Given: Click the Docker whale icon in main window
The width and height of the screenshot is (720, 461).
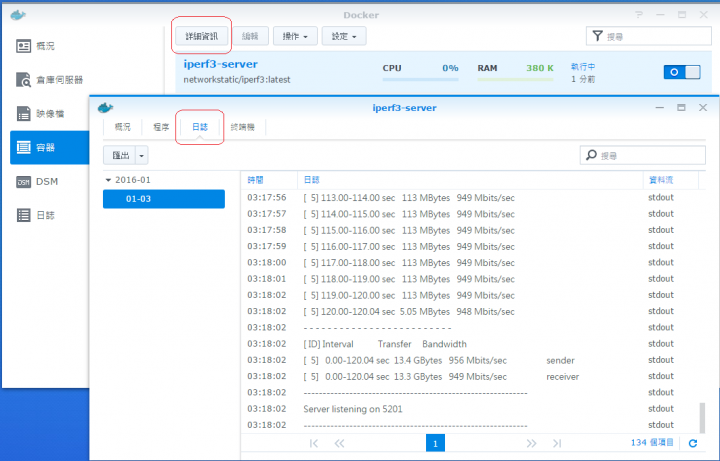Looking at the screenshot, I should pyautogui.click(x=18, y=15).
